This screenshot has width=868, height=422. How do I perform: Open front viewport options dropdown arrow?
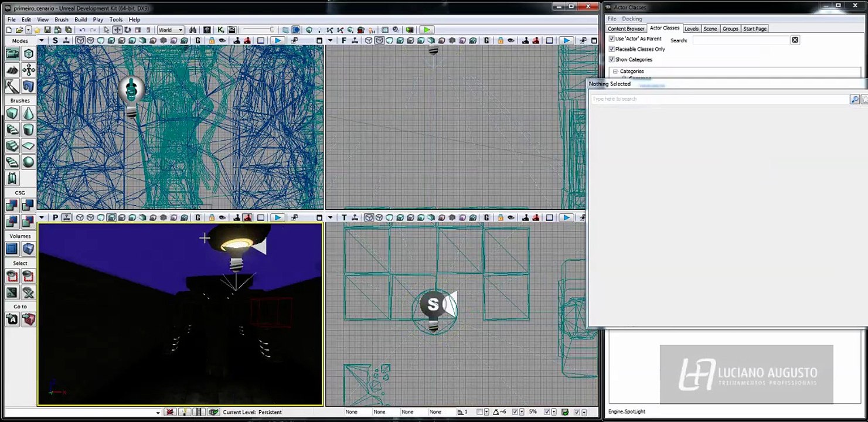[331, 40]
